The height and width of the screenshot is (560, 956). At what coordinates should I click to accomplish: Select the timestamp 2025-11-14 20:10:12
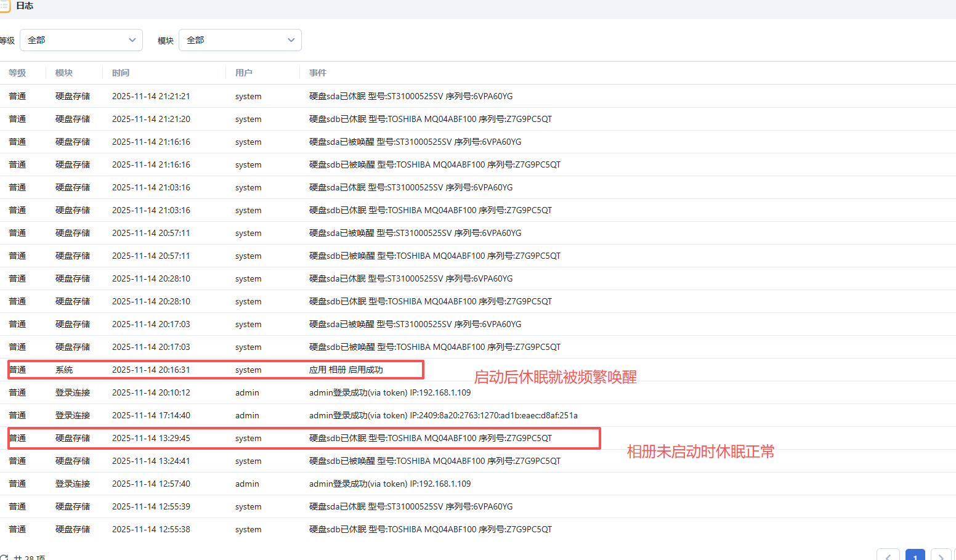pyautogui.click(x=151, y=392)
